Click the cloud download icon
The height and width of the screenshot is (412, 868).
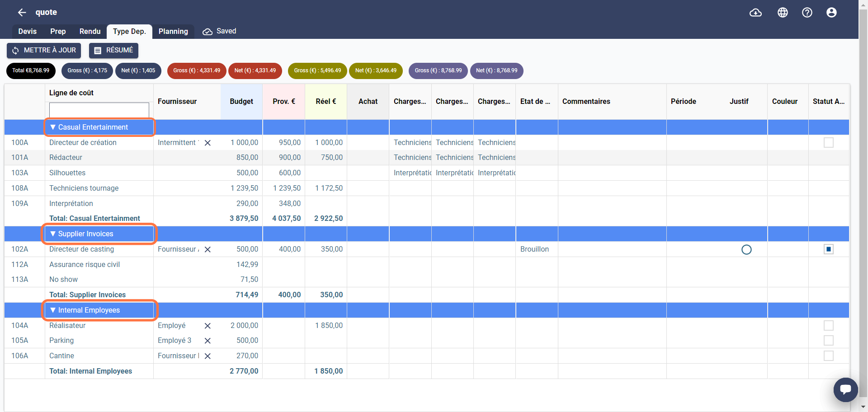pyautogui.click(x=755, y=13)
